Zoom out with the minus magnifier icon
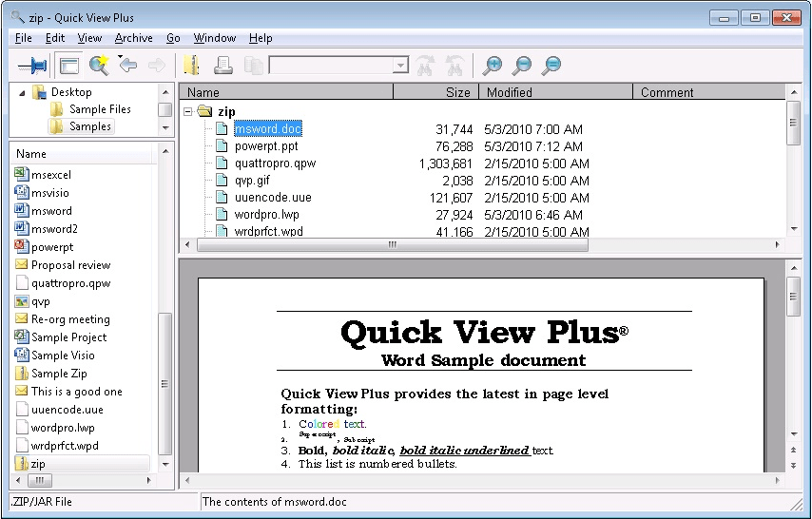The width and height of the screenshot is (812, 519). (x=522, y=66)
